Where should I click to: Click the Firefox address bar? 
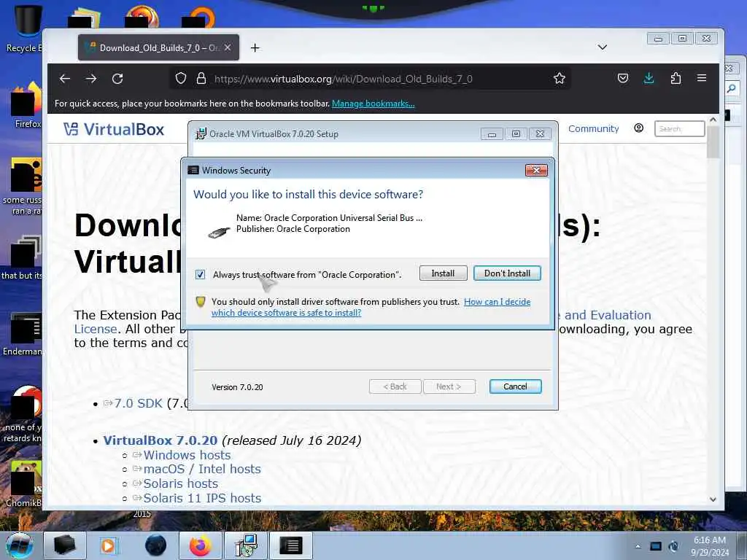click(371, 79)
